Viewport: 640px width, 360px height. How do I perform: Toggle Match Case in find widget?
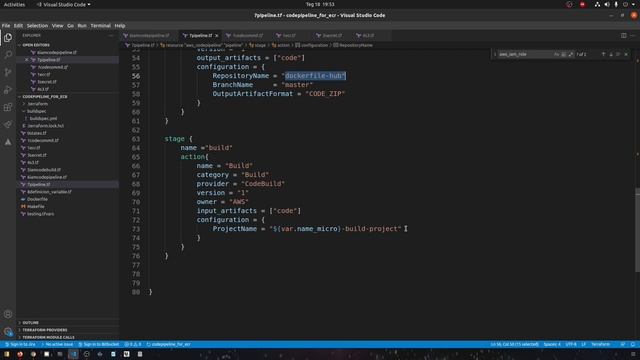coord(556,54)
